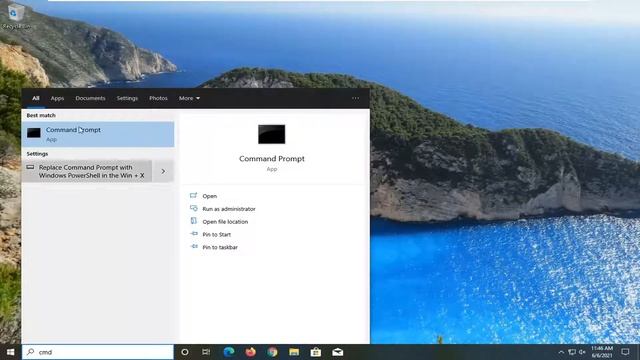Open the clock showing 11:46 AM
Screen dimensions: 640x360
coord(602,352)
